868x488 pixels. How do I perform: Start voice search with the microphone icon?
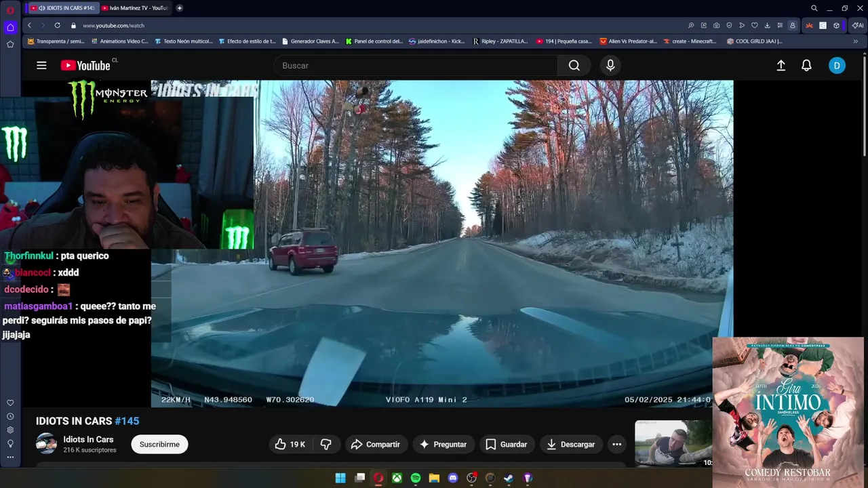[x=610, y=66]
